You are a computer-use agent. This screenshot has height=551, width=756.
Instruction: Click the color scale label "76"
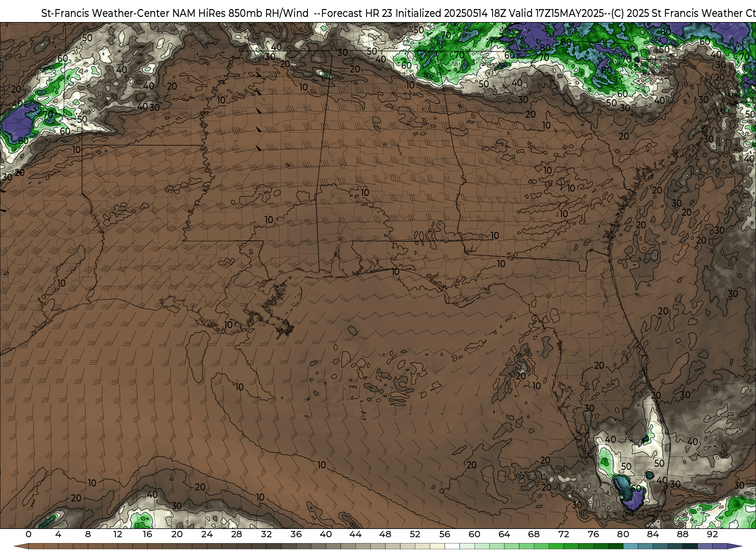[593, 534]
